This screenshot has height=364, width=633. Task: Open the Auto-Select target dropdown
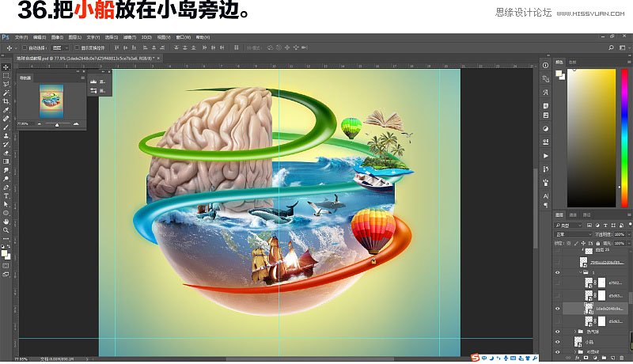[x=61, y=47]
